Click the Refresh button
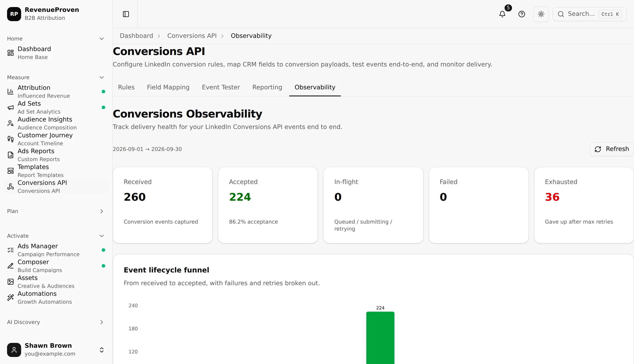 tap(612, 149)
